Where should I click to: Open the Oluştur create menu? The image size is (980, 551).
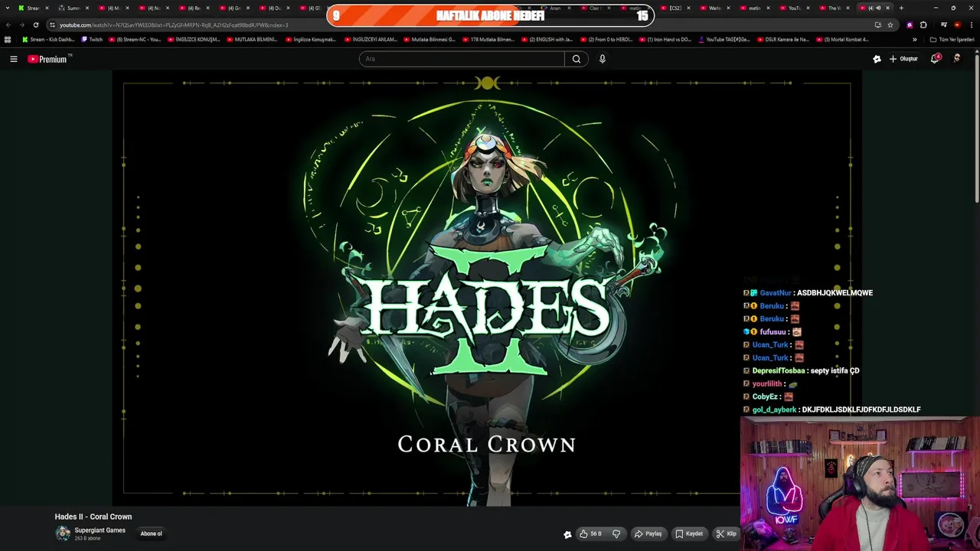tap(903, 59)
